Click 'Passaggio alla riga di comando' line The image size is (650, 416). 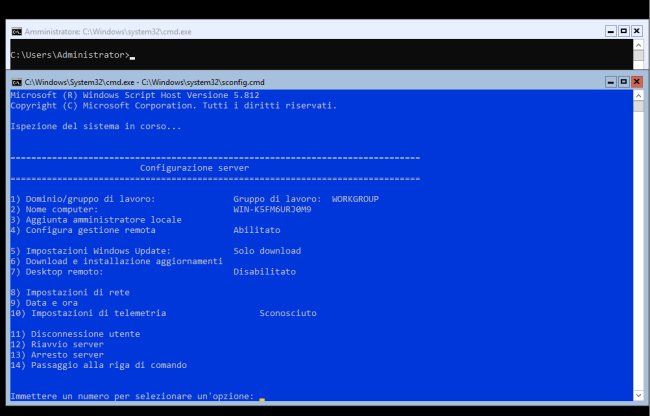click(x=99, y=365)
